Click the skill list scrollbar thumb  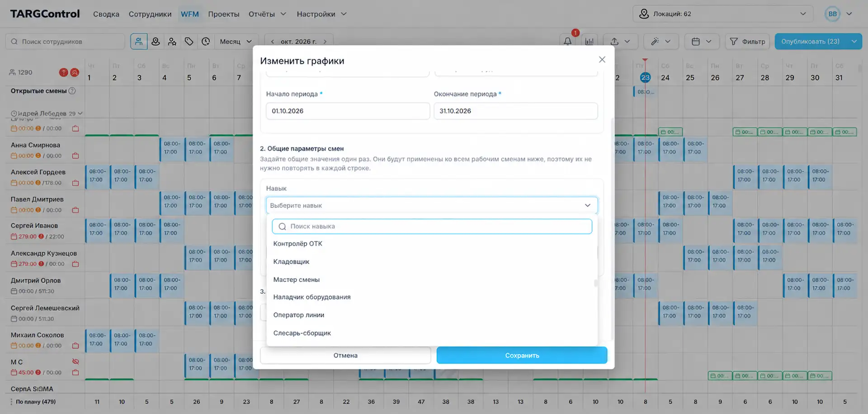[596, 283]
